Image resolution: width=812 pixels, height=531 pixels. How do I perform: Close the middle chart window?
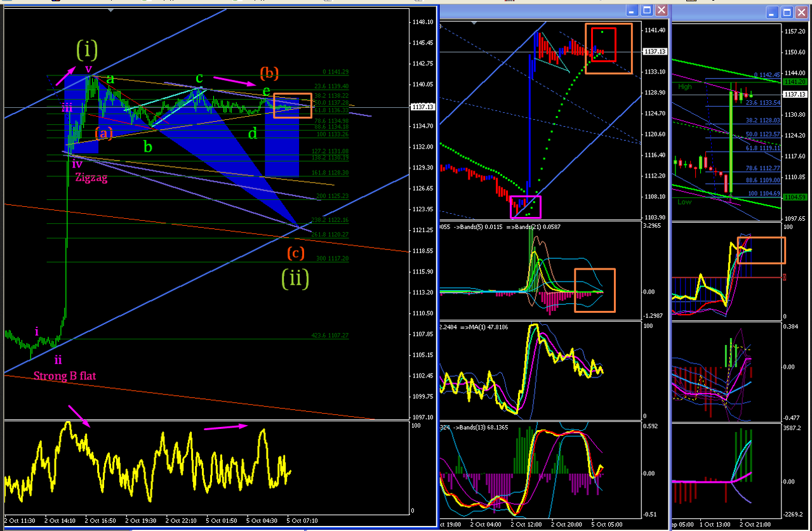[x=662, y=11]
